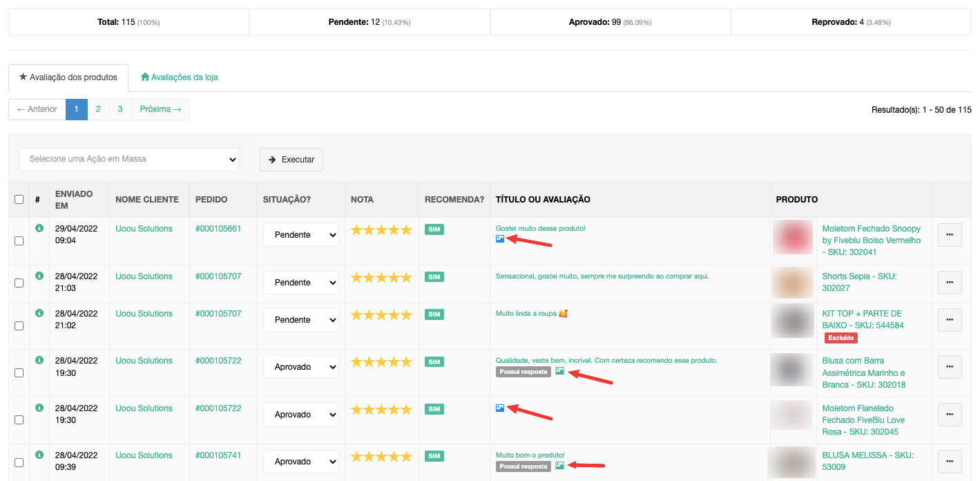Open image icon in Moletom Flanelado review row
This screenshot has height=481, width=980.
[x=500, y=408]
